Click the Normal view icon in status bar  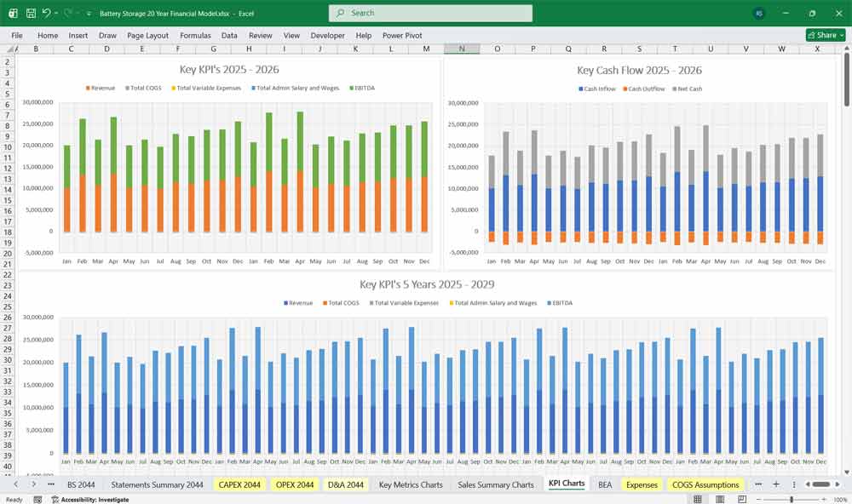[697, 499]
